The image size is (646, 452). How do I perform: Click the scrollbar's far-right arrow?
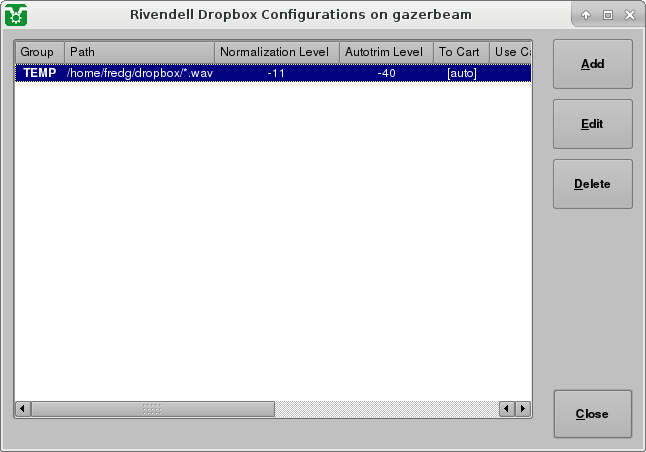click(522, 408)
